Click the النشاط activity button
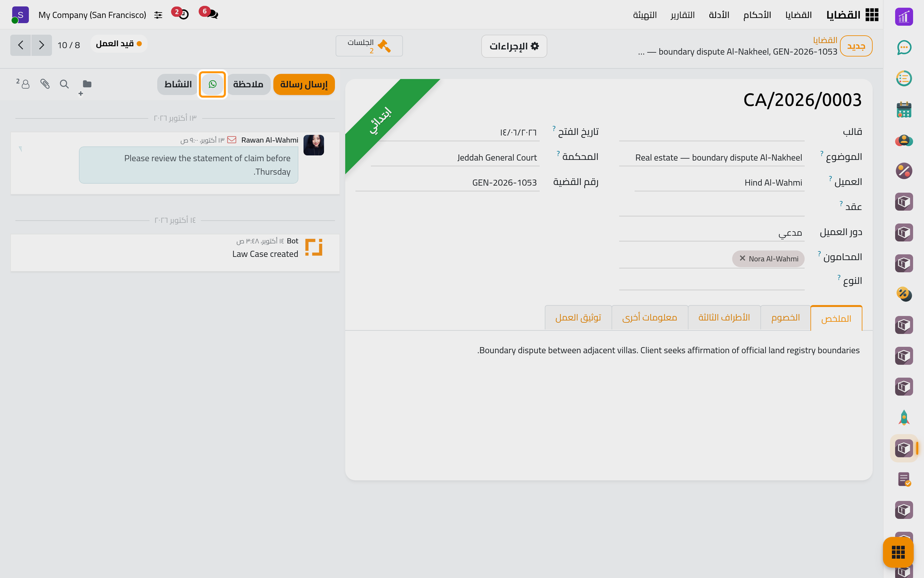 click(178, 84)
